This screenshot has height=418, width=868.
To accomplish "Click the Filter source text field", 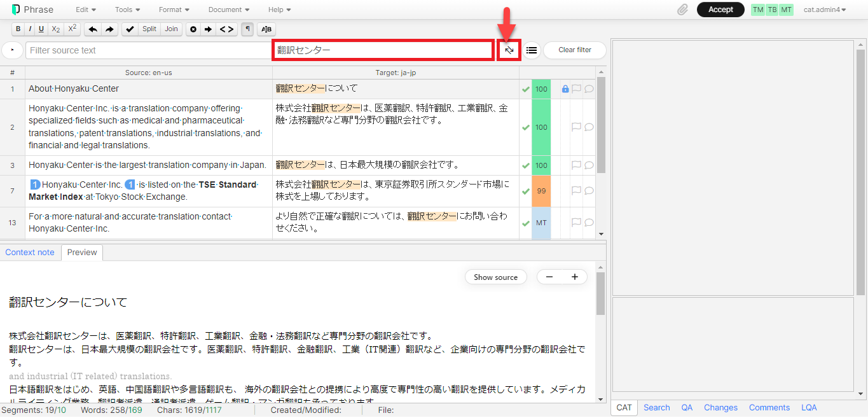I will (x=148, y=50).
